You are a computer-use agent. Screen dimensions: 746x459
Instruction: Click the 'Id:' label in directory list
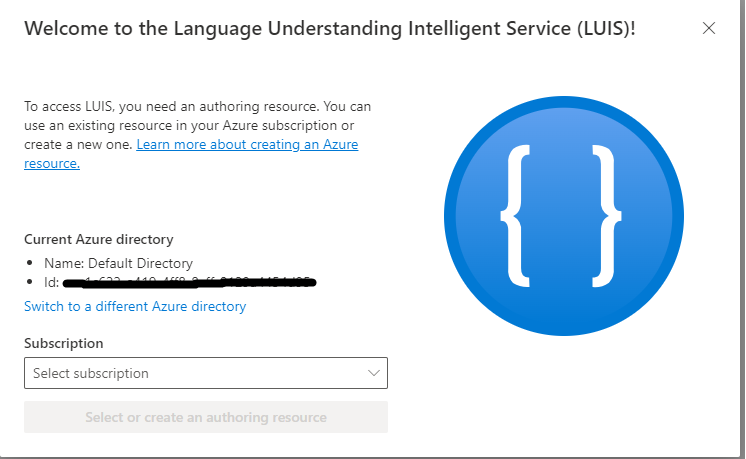[50, 283]
